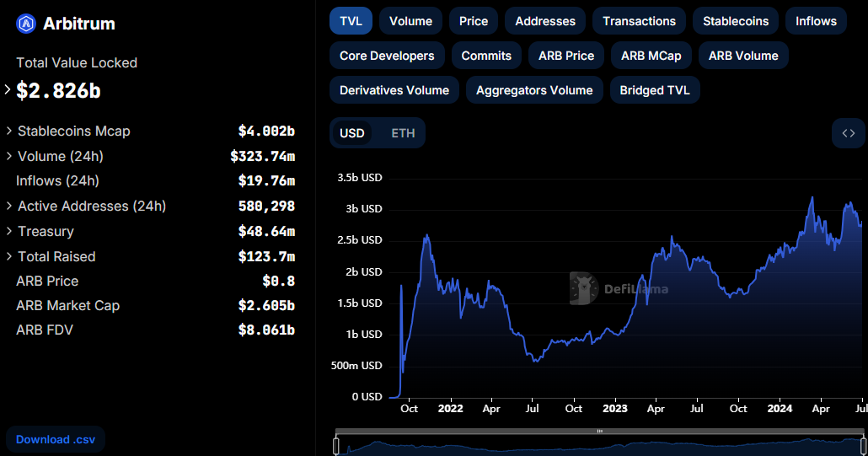Click the $4.002b stablecoins value
The height and width of the screenshot is (456, 868).
coord(266,131)
